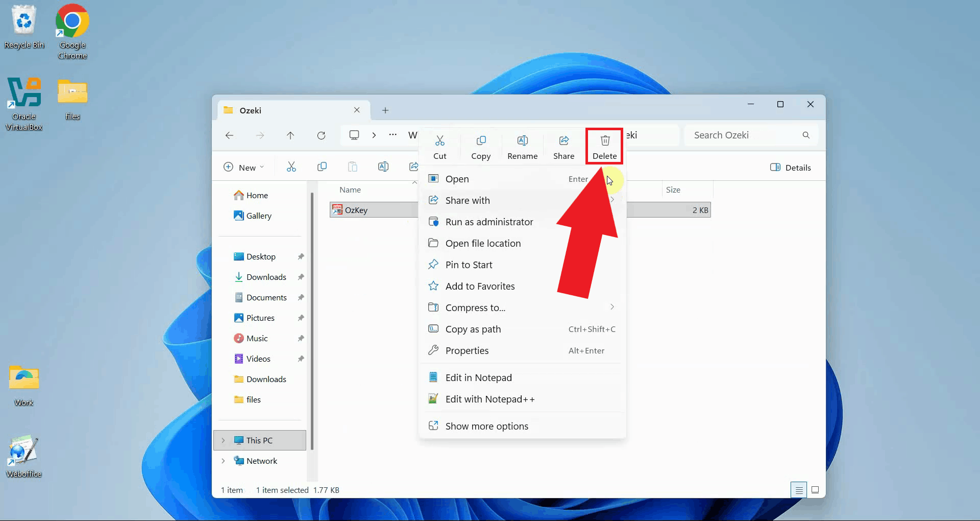The width and height of the screenshot is (980, 521).
Task: Expand the Network tree item
Action: pos(223,460)
